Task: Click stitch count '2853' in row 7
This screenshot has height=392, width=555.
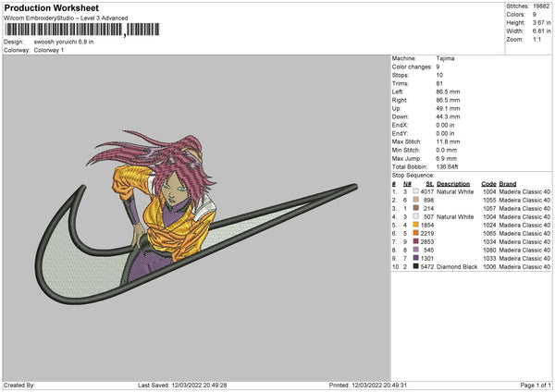Action: (x=427, y=241)
